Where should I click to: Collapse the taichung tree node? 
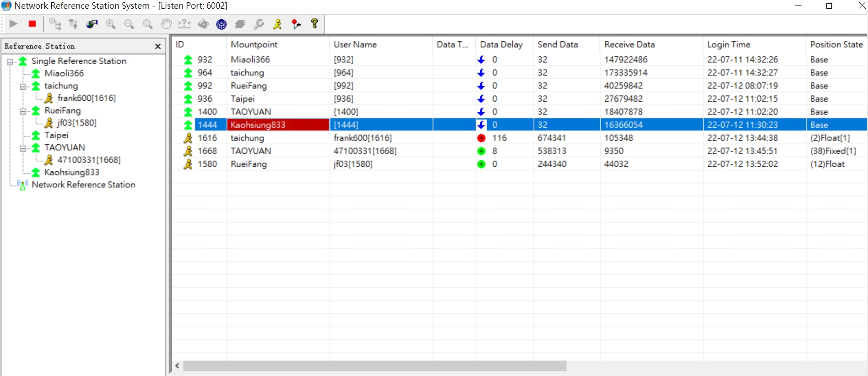(x=22, y=86)
